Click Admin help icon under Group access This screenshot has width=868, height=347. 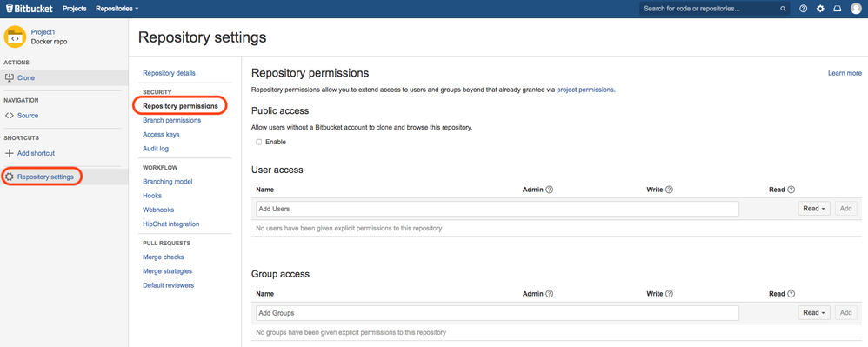pyautogui.click(x=549, y=294)
